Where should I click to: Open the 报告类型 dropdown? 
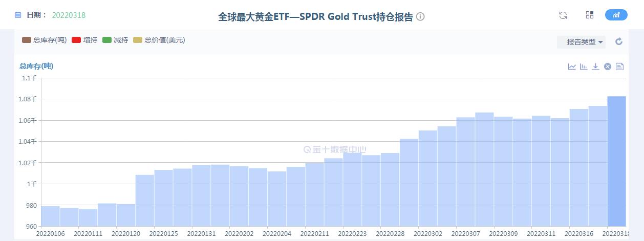tap(581, 42)
